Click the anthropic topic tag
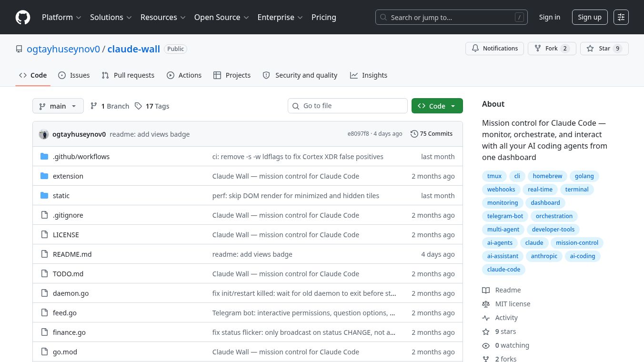The height and width of the screenshot is (362, 644). pos(544,256)
